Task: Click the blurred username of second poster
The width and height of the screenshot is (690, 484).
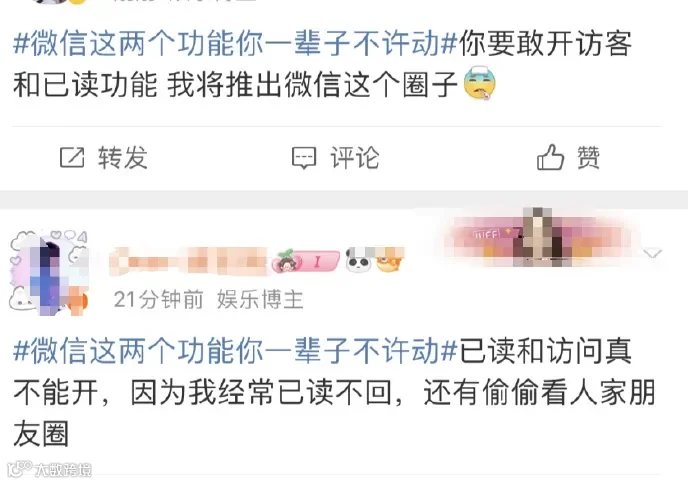Action: (x=188, y=261)
